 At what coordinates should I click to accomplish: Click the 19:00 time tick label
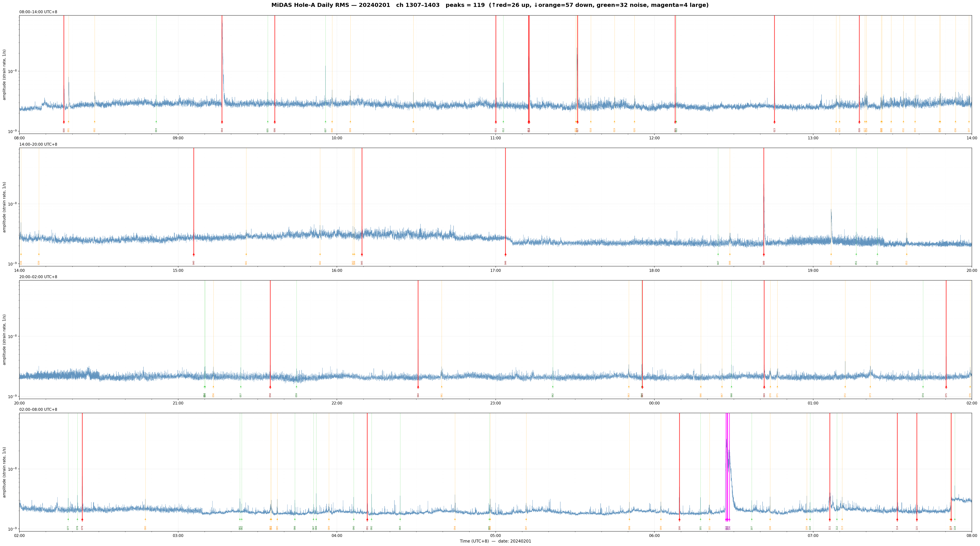pyautogui.click(x=813, y=271)
